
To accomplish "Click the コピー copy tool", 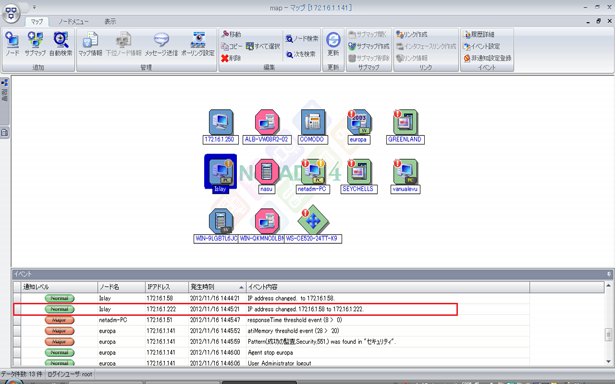I will [231, 46].
